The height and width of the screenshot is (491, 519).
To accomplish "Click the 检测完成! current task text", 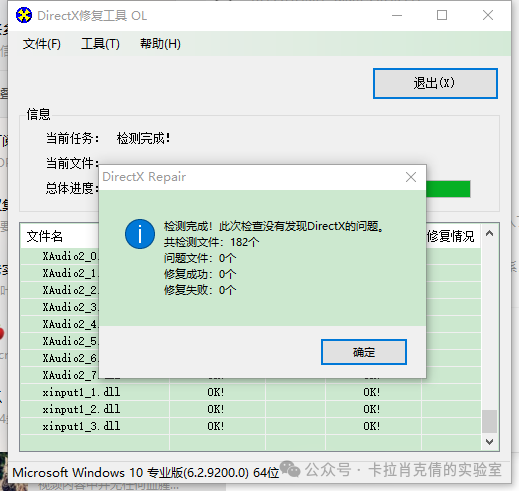I will click(x=143, y=138).
